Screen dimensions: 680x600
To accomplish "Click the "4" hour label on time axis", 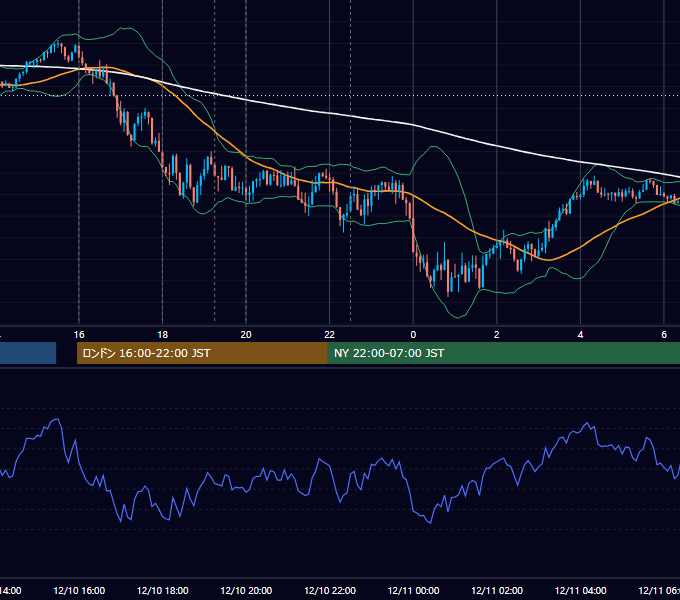I will [580, 334].
